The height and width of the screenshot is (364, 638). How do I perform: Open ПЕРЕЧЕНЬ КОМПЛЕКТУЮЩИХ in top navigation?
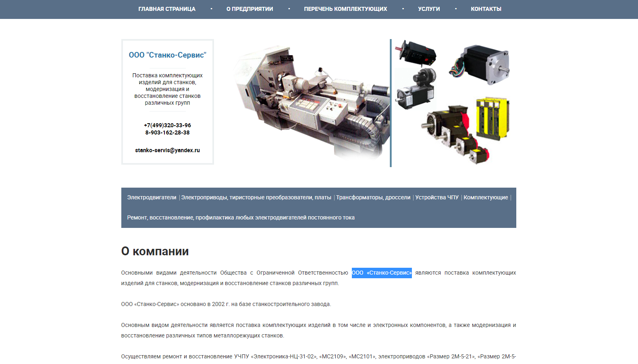(x=345, y=9)
